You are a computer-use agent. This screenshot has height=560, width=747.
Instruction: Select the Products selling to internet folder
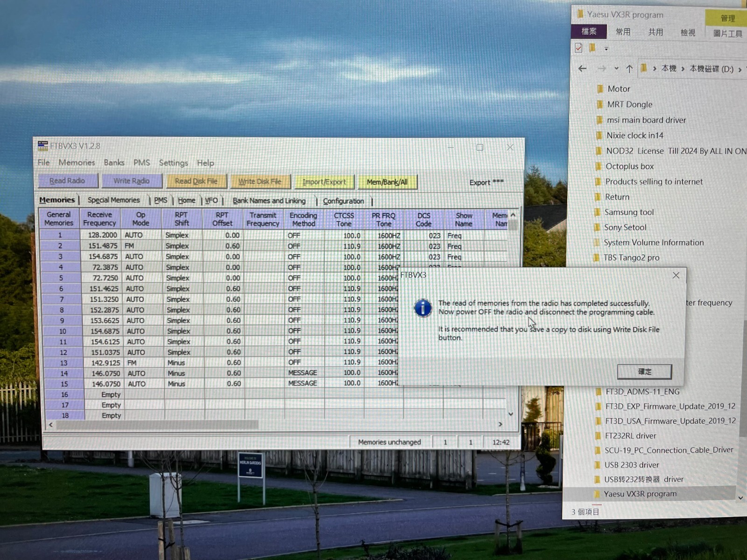click(x=654, y=182)
